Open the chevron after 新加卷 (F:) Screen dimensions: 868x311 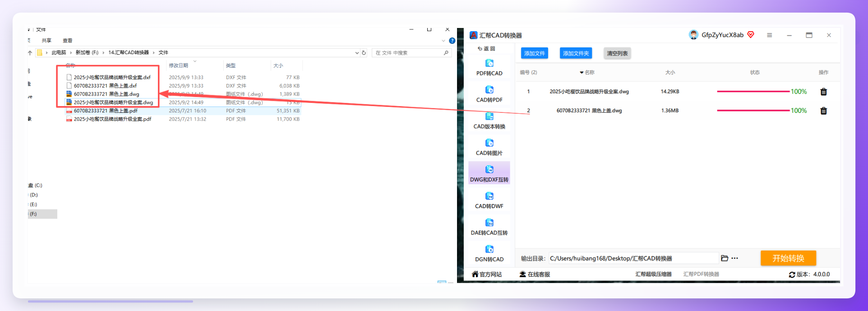pyautogui.click(x=103, y=53)
